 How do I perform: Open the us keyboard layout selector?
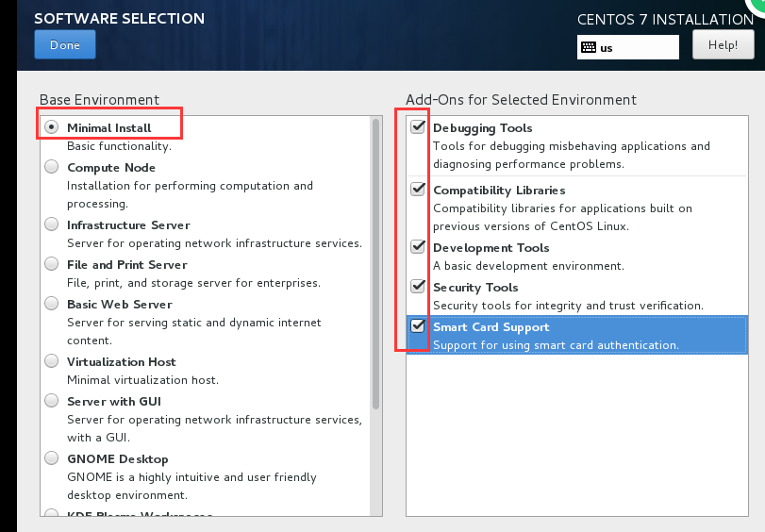point(628,47)
